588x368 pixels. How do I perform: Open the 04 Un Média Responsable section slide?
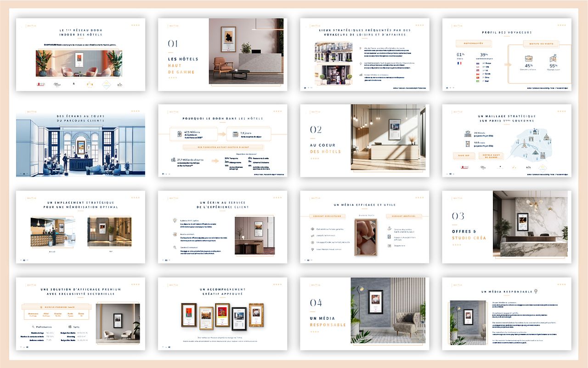click(365, 313)
